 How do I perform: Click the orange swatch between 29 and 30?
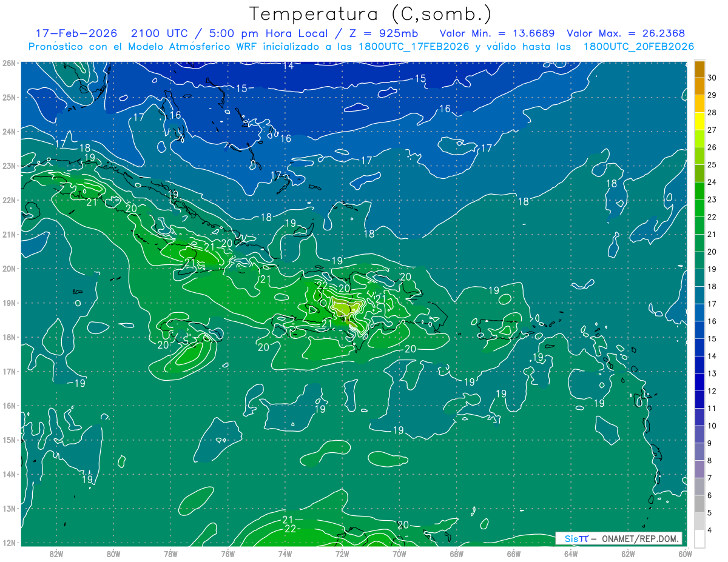point(699,87)
